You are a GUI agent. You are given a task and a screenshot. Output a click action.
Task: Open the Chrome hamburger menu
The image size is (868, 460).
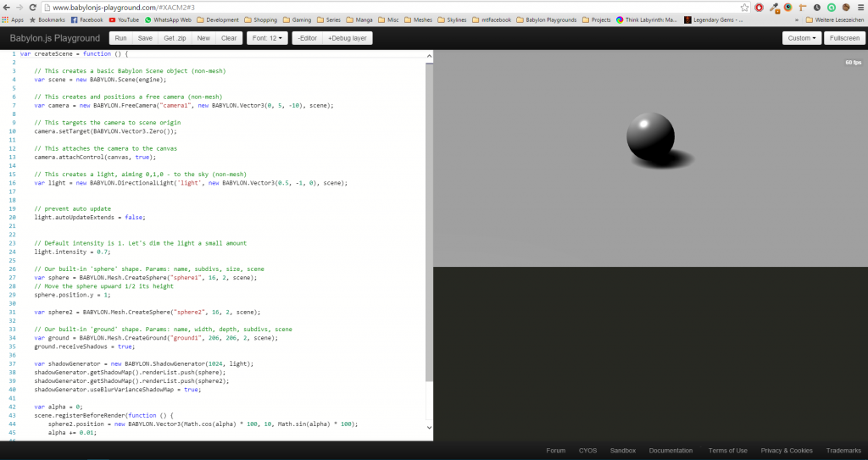coord(860,7)
